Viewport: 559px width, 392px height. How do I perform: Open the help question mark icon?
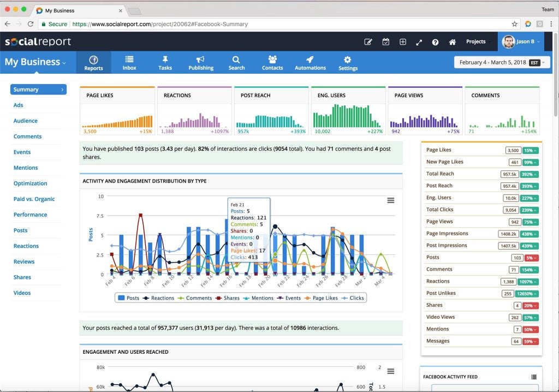(435, 41)
